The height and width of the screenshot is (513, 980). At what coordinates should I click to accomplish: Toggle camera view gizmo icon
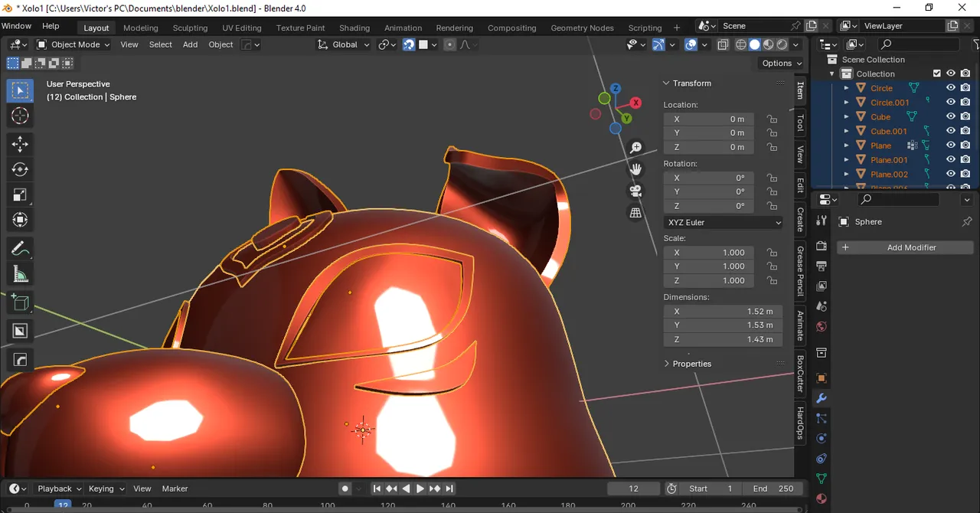tap(635, 191)
